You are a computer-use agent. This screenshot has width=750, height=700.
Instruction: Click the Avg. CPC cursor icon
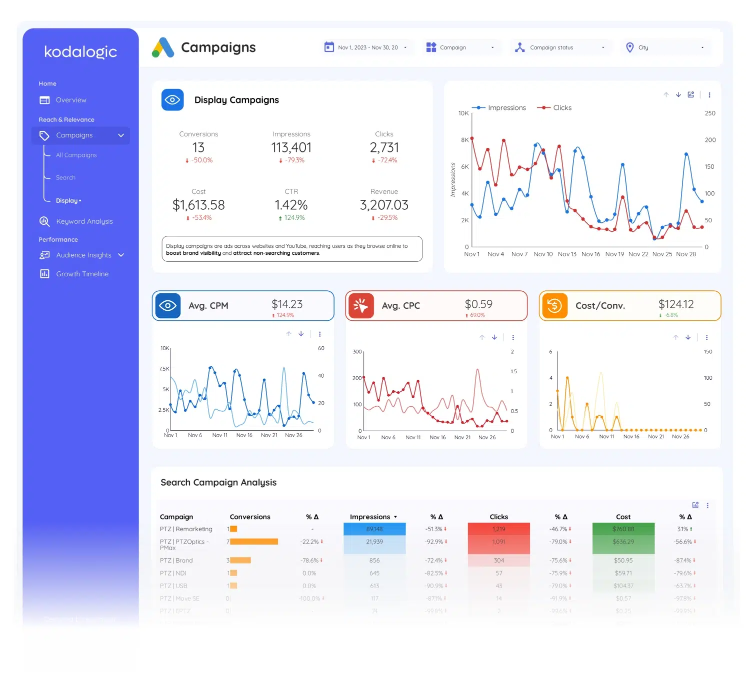click(x=361, y=305)
